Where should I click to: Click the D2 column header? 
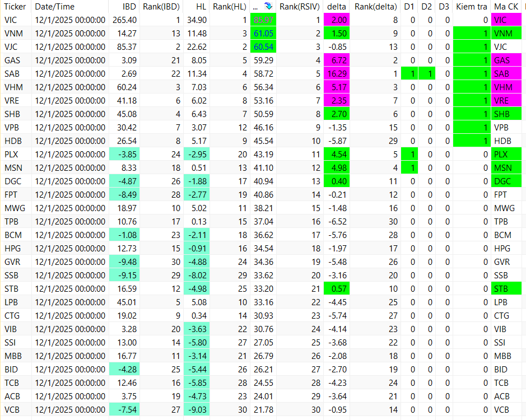tap(426, 6)
